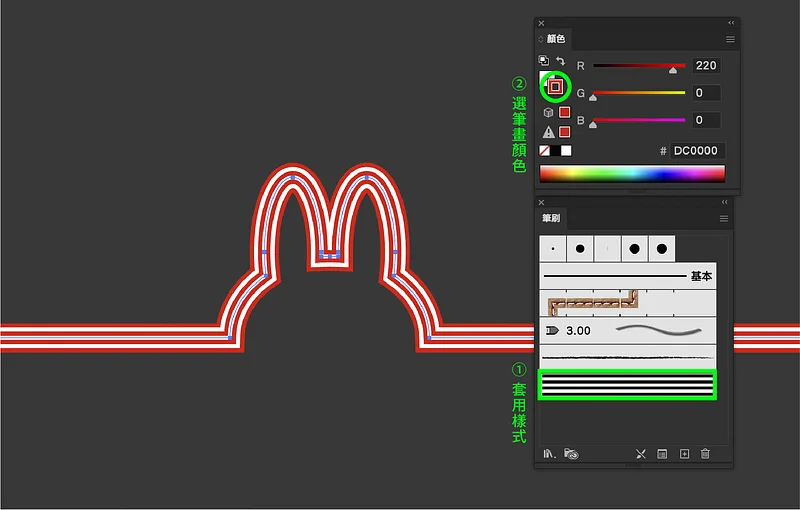The width and height of the screenshot is (800, 510).
Task: Open the 顏色 panel options menu
Action: (x=730, y=39)
